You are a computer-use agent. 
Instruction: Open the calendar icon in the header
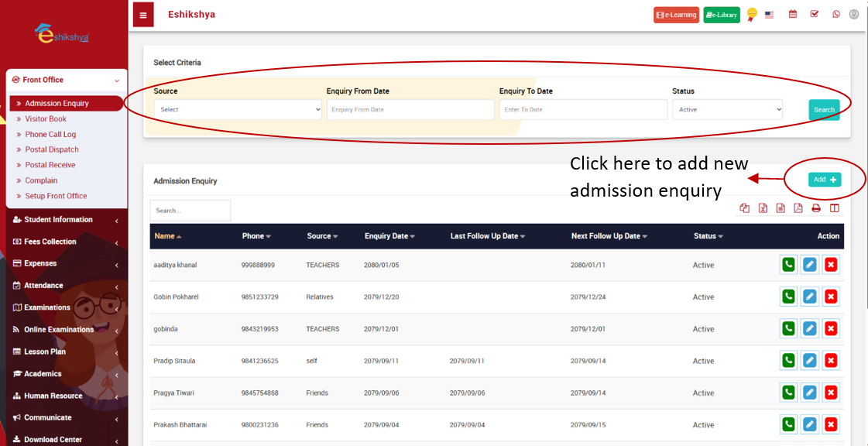[x=793, y=14]
